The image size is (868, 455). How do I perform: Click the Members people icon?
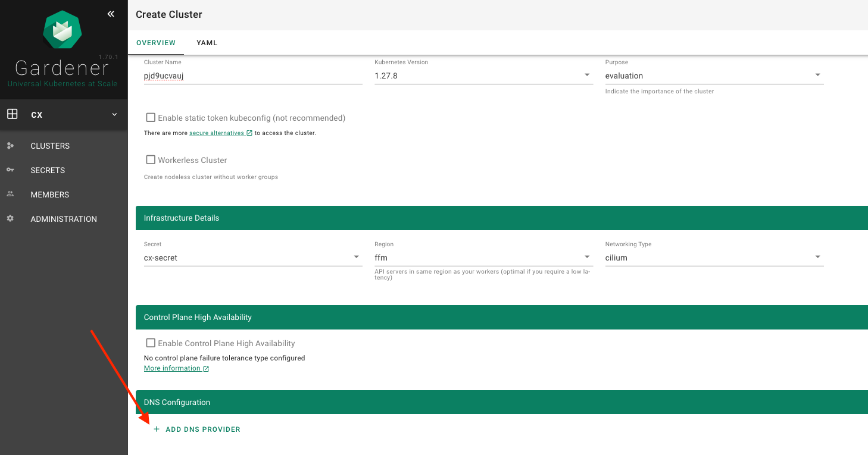tap(10, 194)
